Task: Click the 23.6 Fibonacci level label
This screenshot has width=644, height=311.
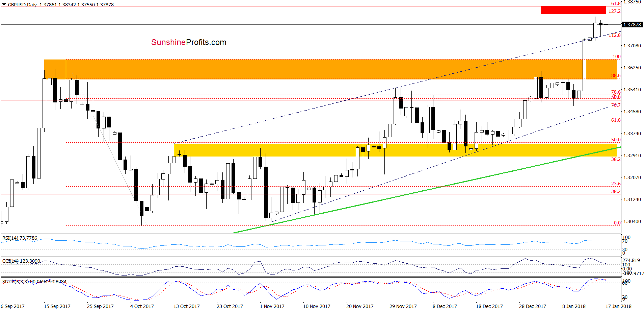Action: [616, 184]
